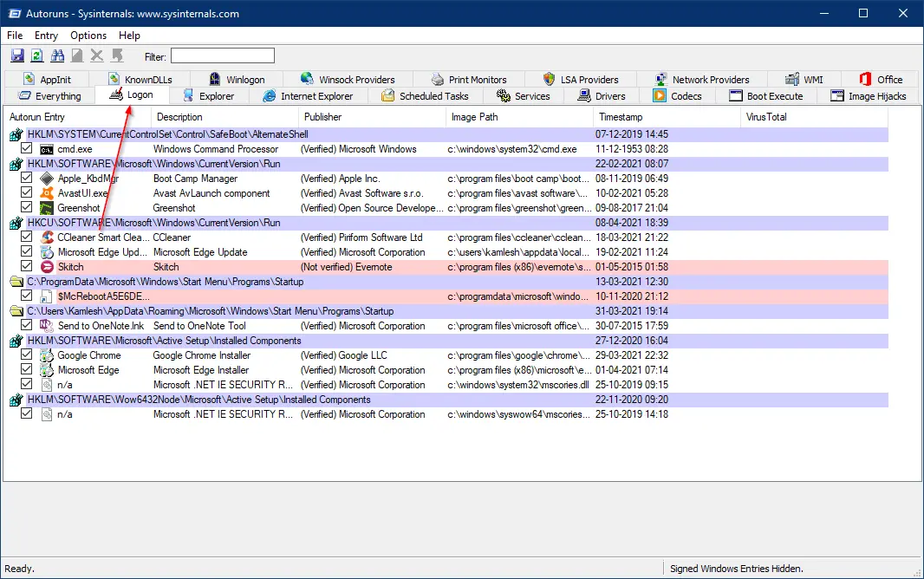Sort by Autorun Entry column header

pos(77,117)
